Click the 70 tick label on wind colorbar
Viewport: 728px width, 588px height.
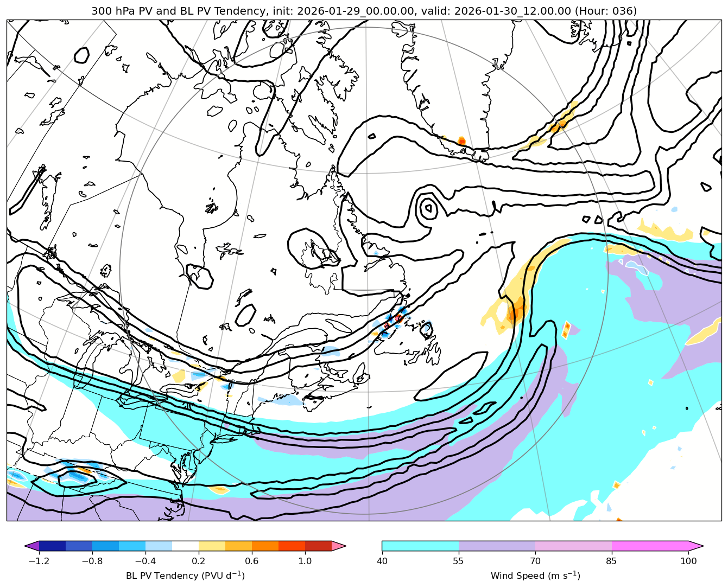tap(535, 561)
